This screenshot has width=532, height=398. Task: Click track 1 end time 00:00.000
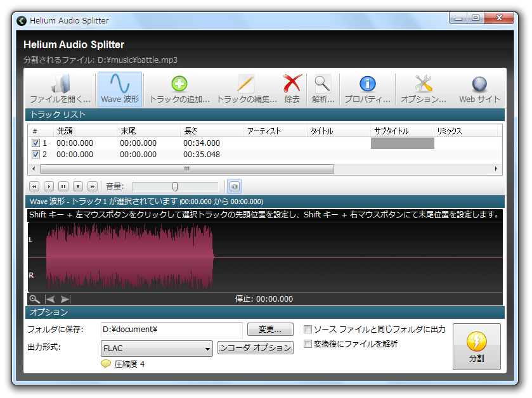pos(138,143)
